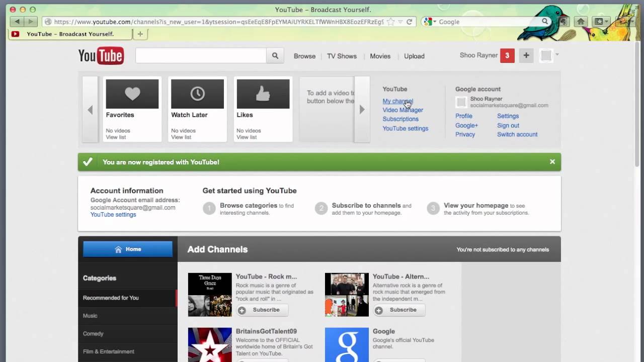Open the Google channel title
The height and width of the screenshot is (362, 644).
pos(384,331)
